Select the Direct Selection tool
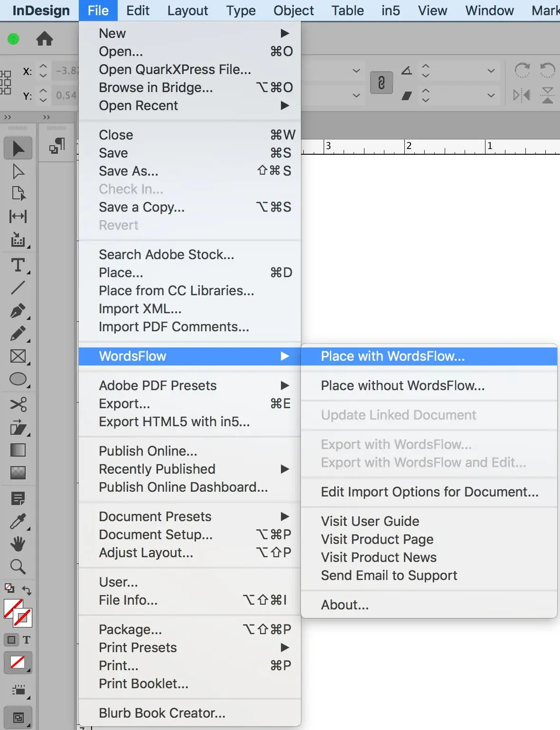The width and height of the screenshot is (560, 730). point(18,171)
